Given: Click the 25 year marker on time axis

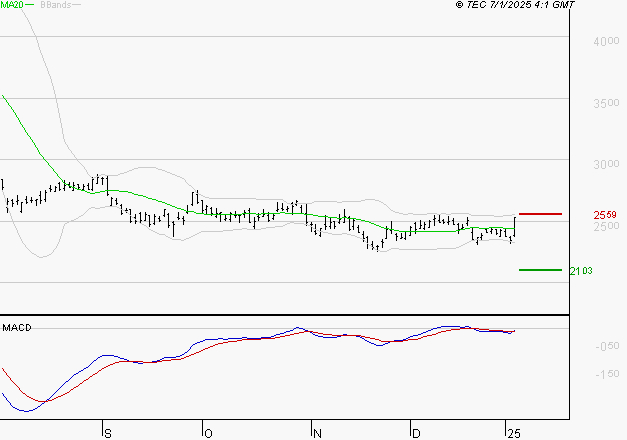Looking at the screenshot, I should coord(513,432).
